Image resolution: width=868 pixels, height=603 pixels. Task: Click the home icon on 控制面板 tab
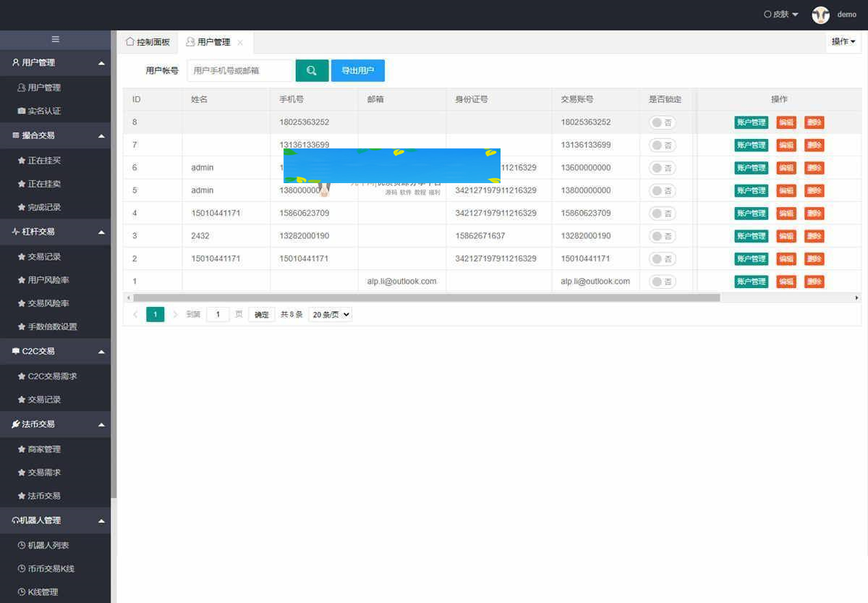(x=130, y=41)
